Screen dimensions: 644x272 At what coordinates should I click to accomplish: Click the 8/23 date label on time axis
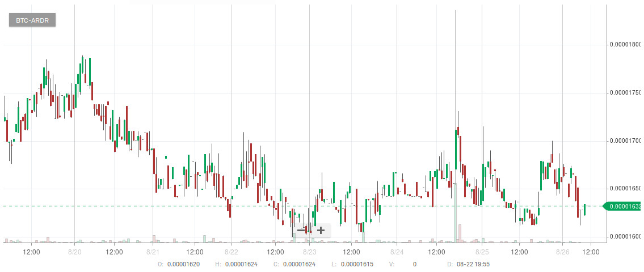[x=309, y=252]
